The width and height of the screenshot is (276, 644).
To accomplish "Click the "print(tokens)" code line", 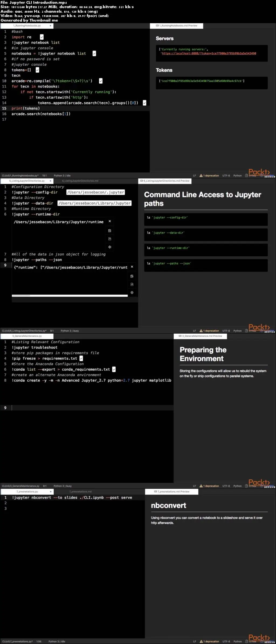I will [26, 108].
